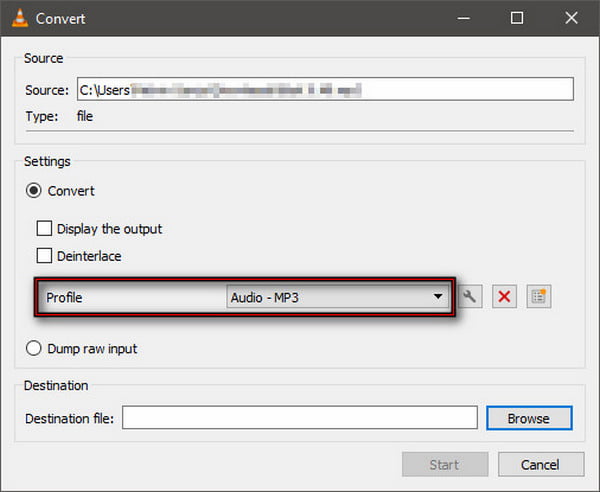The height and width of the screenshot is (492, 600).
Task: Click the 'Source:' field label
Action: point(47,90)
